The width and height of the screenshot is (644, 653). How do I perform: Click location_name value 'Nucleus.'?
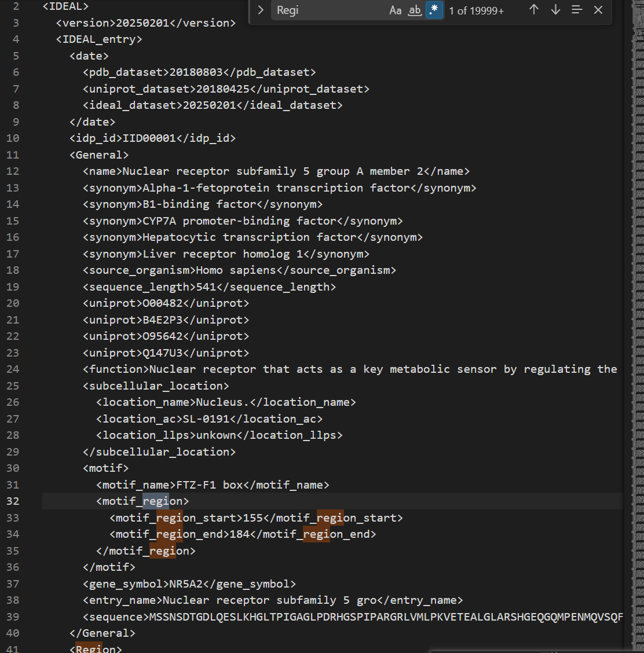[x=222, y=402]
